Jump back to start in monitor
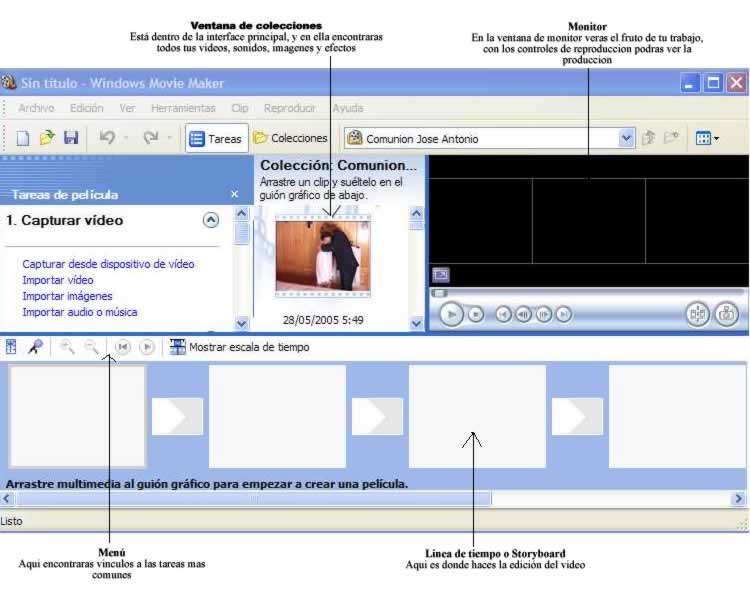Viewport: 750px width, 600px height. pyautogui.click(x=503, y=314)
